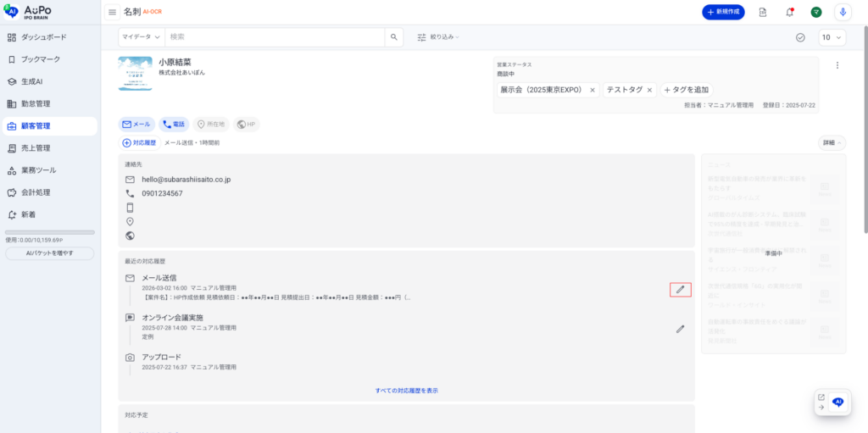
Task: Edit the オンライン会議実施 history entry
Action: pyautogui.click(x=680, y=329)
